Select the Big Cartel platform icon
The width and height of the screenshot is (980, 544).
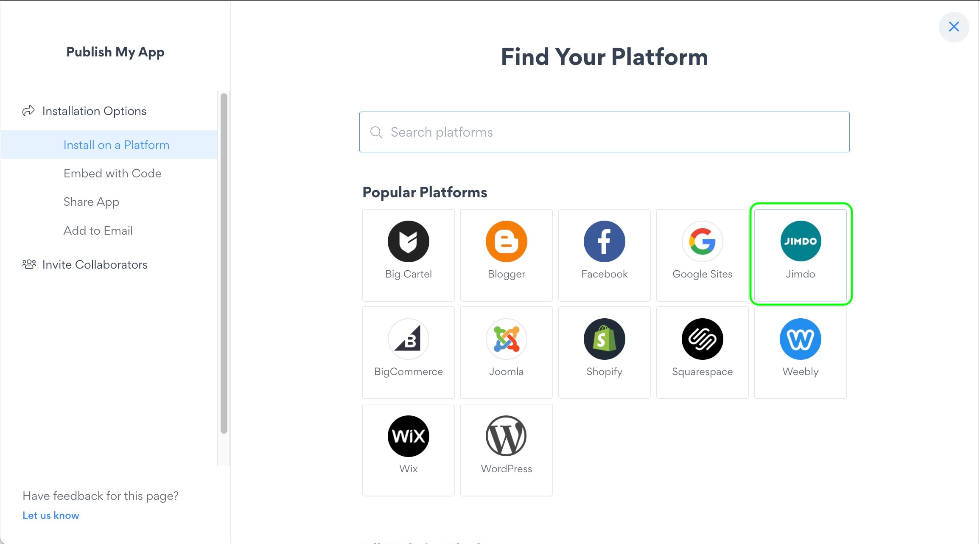[408, 241]
